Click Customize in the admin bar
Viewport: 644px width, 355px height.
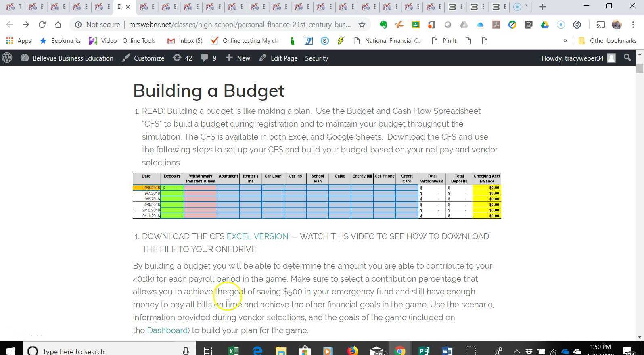[143, 58]
